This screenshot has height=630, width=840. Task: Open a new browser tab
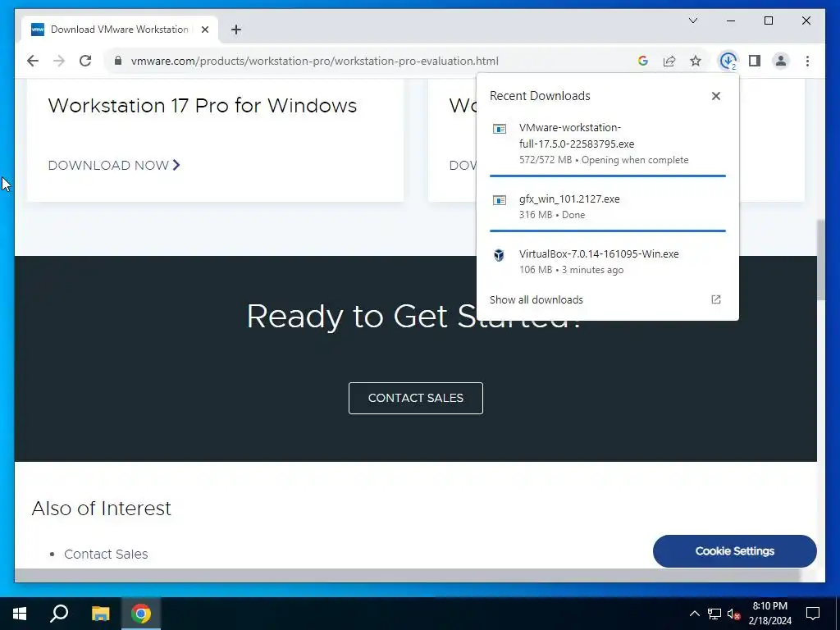click(236, 30)
